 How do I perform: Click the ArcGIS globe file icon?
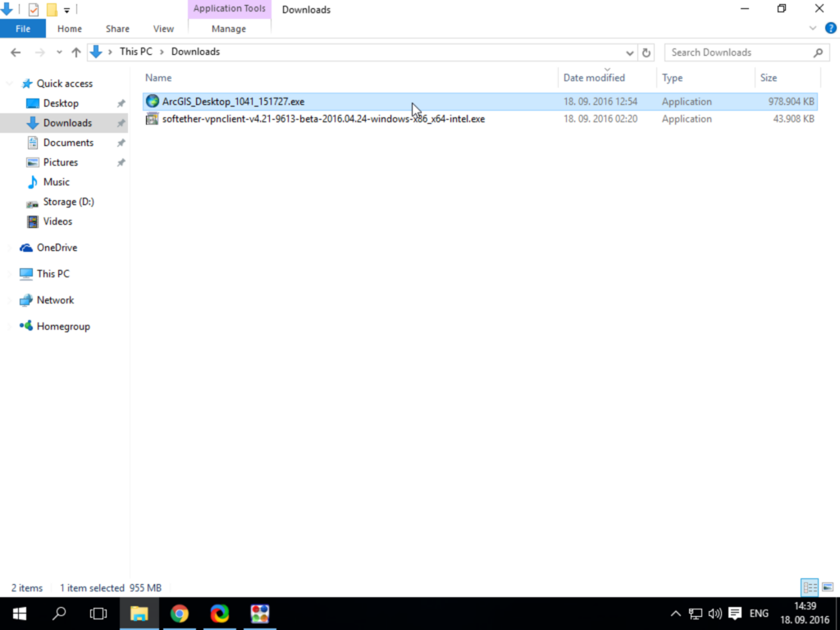tap(152, 101)
